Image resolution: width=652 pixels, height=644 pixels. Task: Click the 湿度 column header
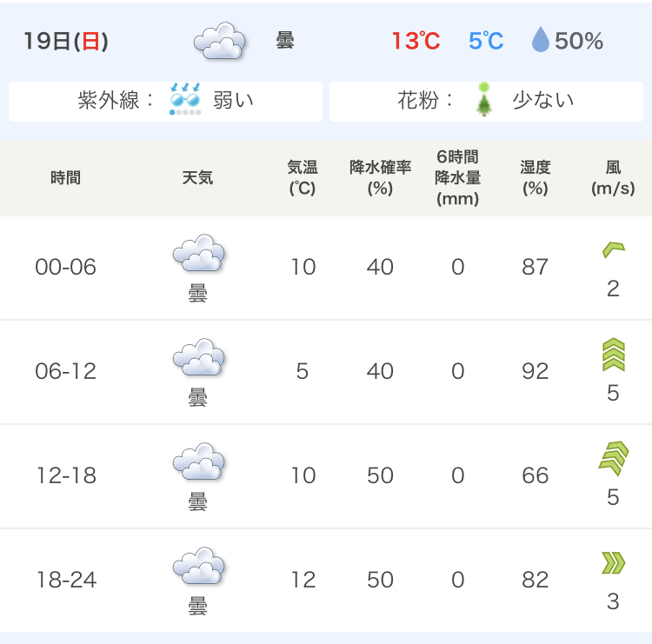tap(536, 177)
